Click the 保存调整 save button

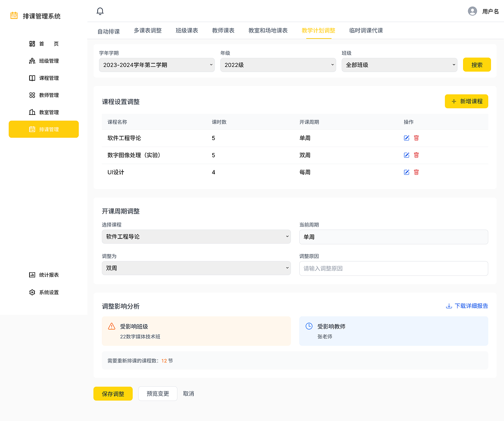tap(113, 393)
